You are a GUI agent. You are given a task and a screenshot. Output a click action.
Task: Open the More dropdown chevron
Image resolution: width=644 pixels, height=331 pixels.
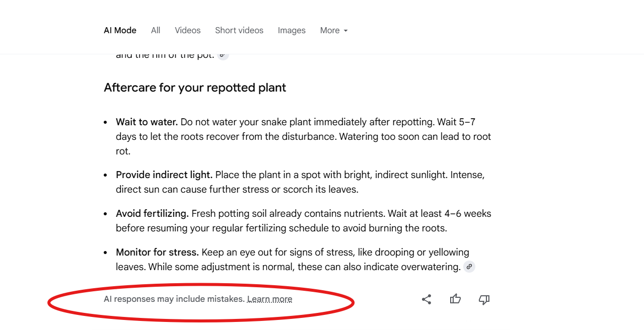[345, 31]
